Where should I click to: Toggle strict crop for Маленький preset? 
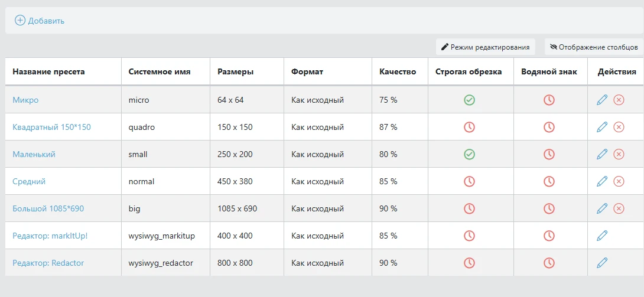pyautogui.click(x=469, y=154)
